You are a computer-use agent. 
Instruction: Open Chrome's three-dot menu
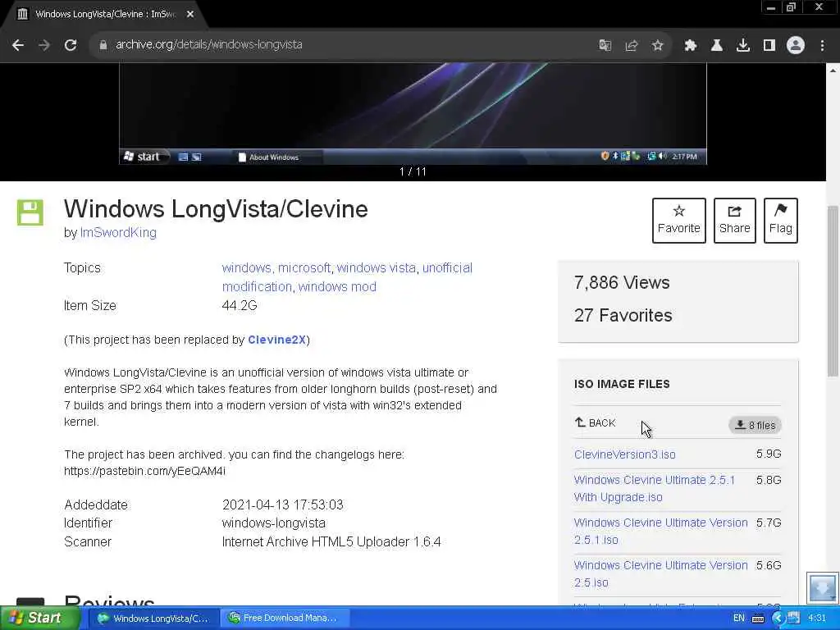[x=822, y=45]
